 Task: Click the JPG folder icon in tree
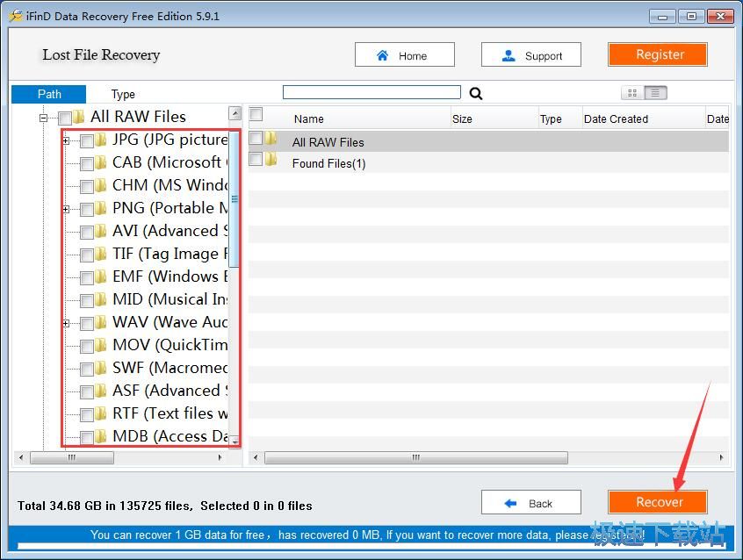pyautogui.click(x=101, y=140)
